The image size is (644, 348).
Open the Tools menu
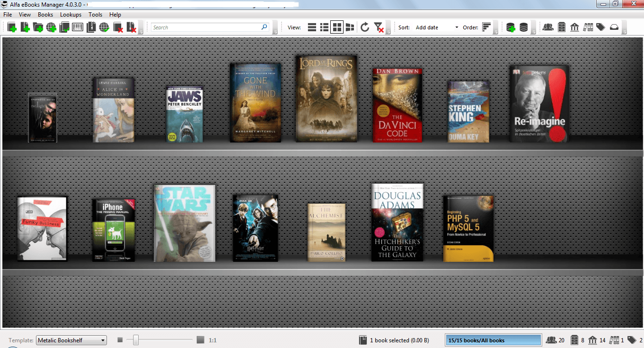tap(96, 15)
